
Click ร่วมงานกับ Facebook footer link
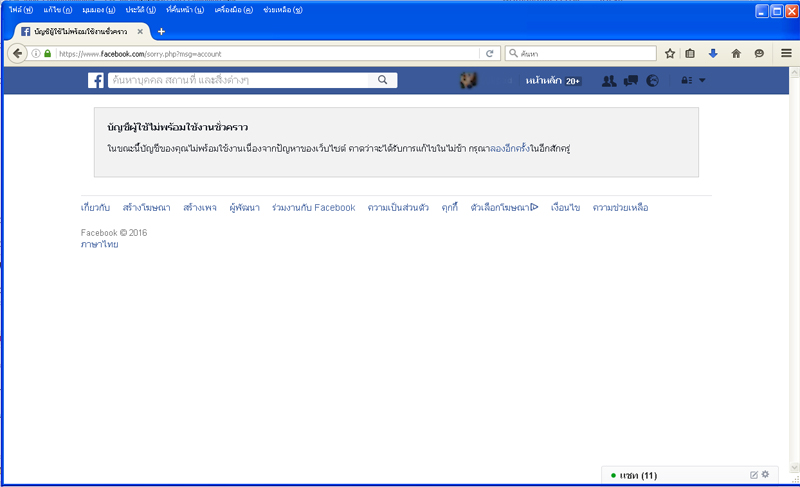(314, 208)
